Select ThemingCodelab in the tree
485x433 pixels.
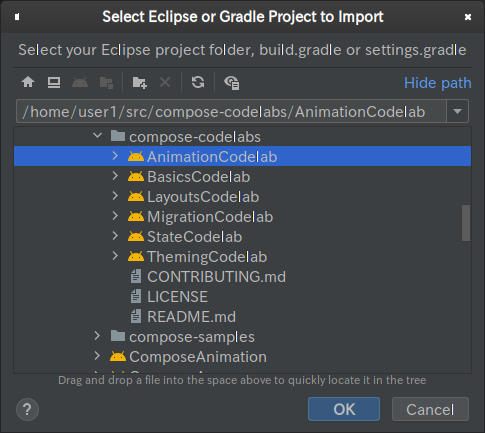242,256
